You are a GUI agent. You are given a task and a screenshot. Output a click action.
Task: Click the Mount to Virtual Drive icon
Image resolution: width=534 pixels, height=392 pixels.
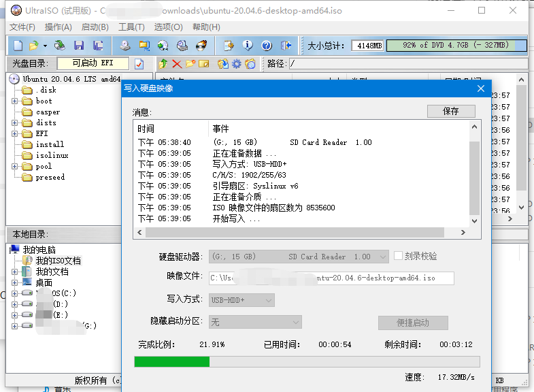click(182, 46)
